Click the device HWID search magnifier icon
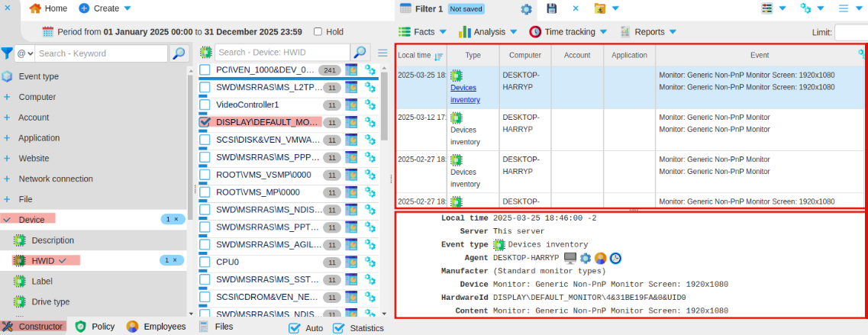Image resolution: width=868 pixels, height=335 pixels. click(x=360, y=53)
